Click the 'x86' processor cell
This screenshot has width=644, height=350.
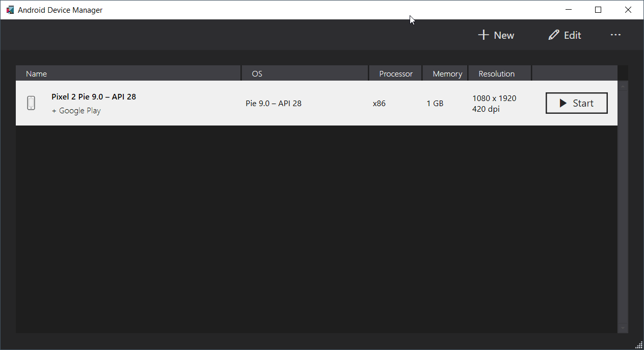point(379,103)
